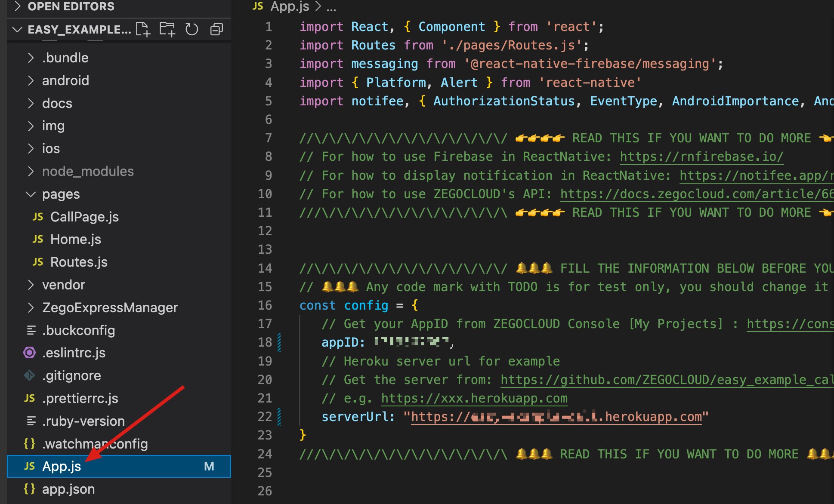Collapse the pages folder
Screen dimensions: 834x504
click(x=31, y=194)
